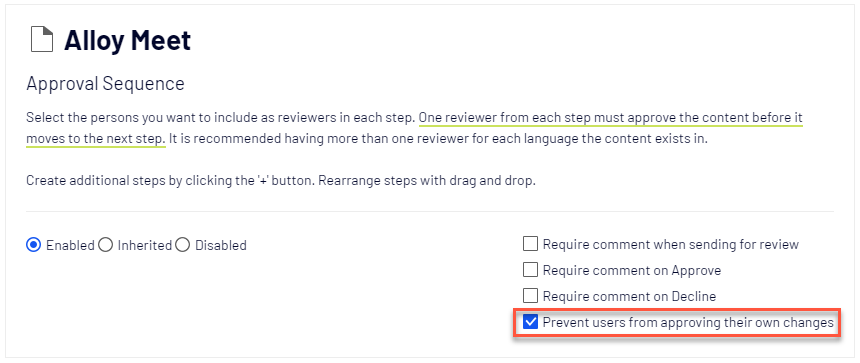Image resolution: width=860 pixels, height=363 pixels.
Task: Tick the Require comment when sending for review checkbox
Action: click(530, 244)
